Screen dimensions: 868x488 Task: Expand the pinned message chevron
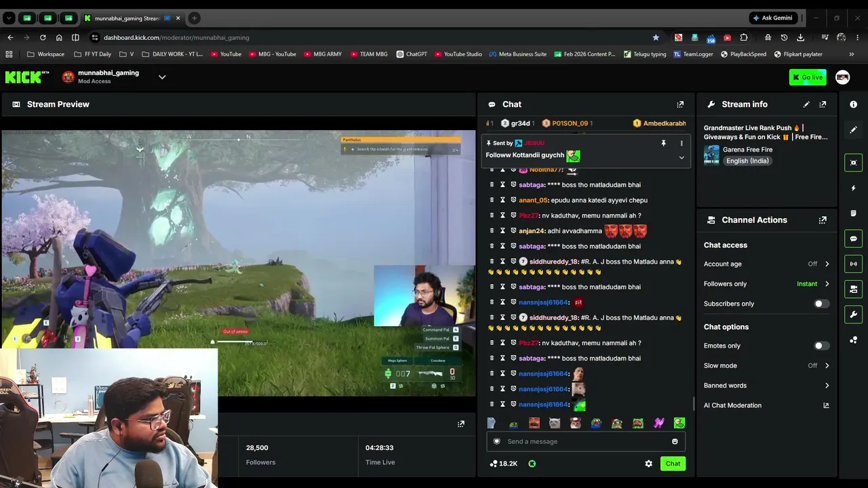(682, 158)
